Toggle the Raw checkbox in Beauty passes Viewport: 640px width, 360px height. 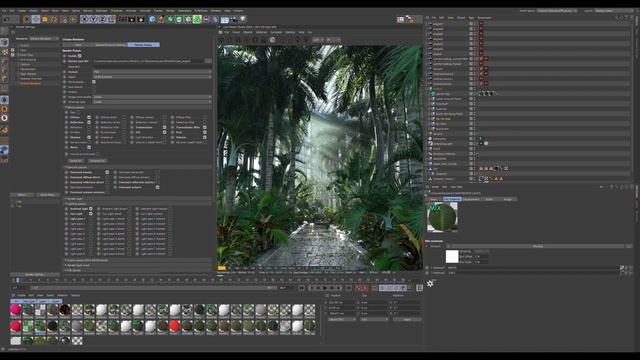click(79, 112)
